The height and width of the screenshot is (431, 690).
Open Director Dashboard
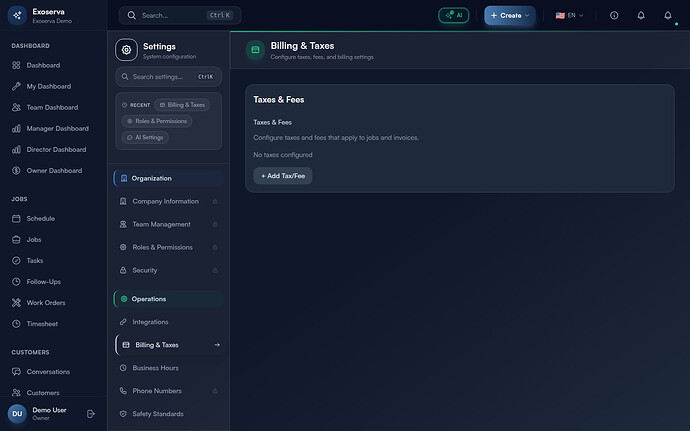point(54,150)
